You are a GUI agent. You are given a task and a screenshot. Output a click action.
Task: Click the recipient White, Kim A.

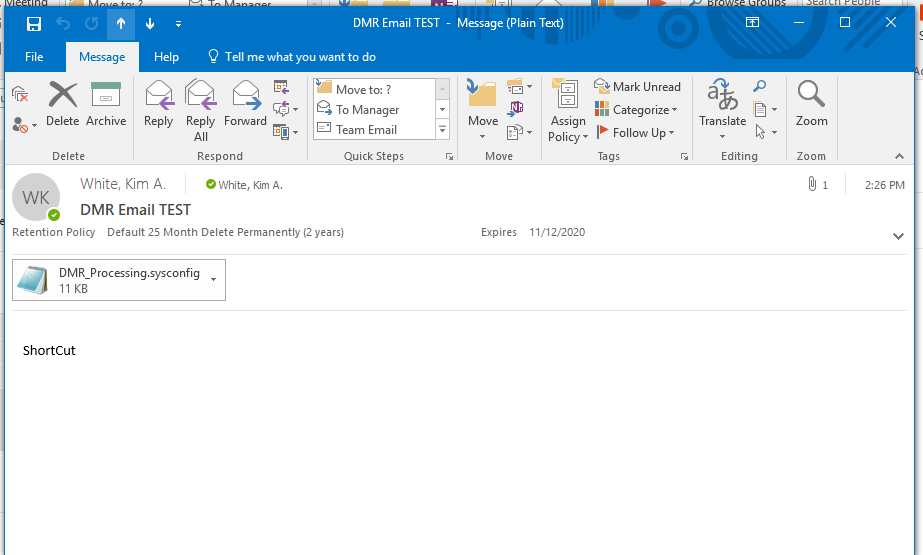tap(250, 185)
